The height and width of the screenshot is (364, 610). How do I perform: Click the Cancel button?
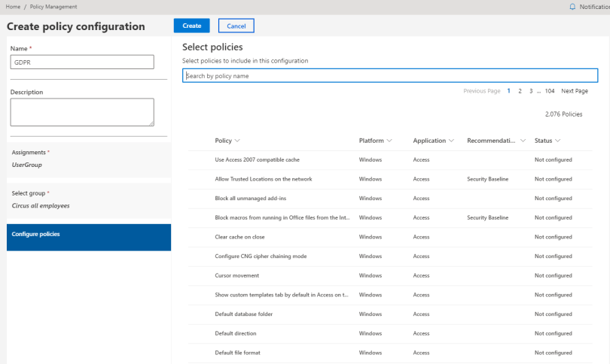point(236,26)
